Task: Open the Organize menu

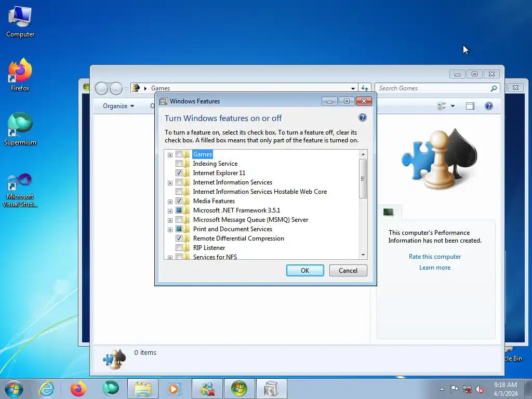Action: (118, 106)
